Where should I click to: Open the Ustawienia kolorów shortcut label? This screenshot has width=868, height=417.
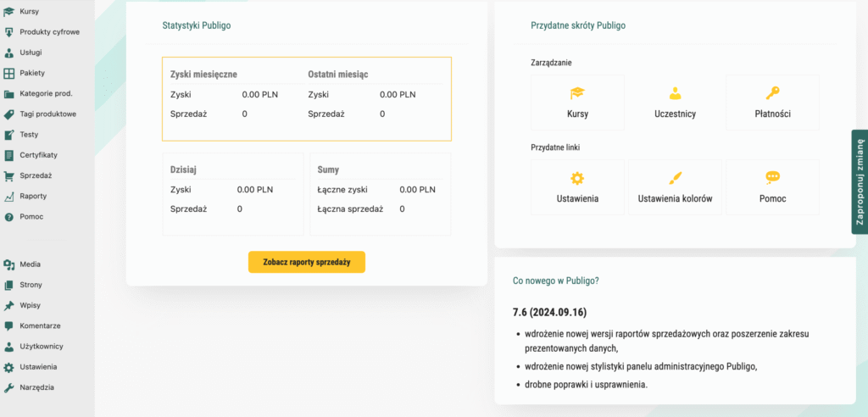(x=675, y=199)
